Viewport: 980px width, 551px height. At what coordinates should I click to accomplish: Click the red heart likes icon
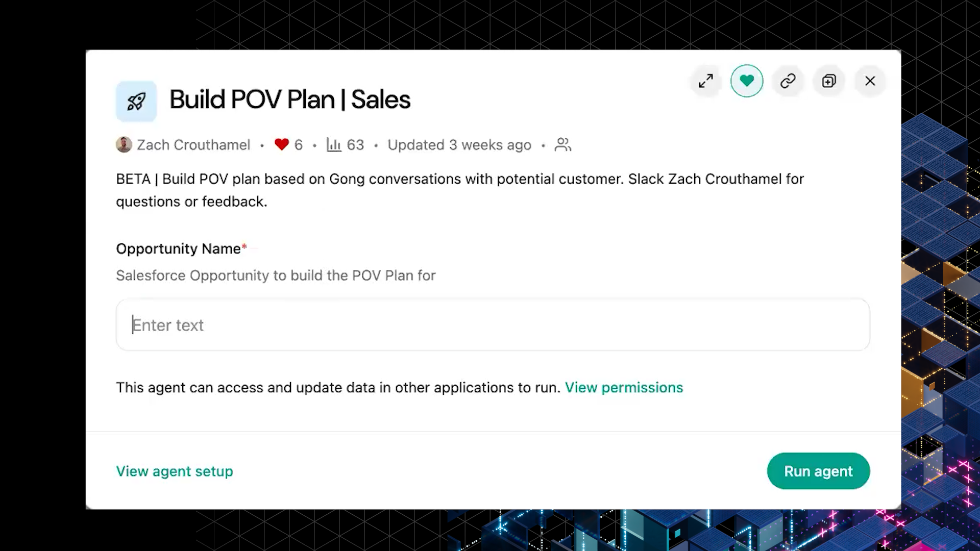tap(281, 145)
